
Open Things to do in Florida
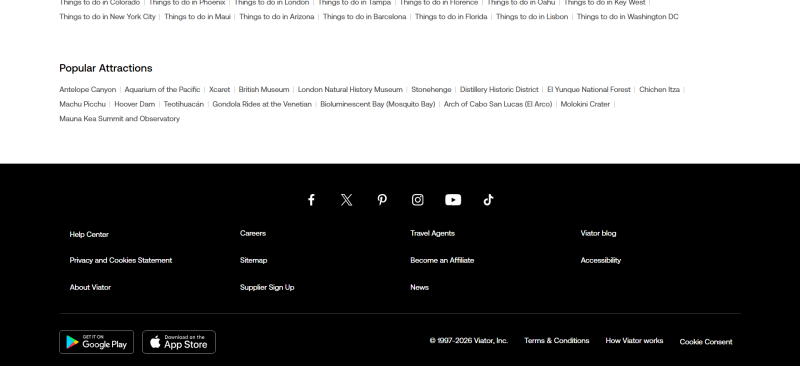coord(451,17)
